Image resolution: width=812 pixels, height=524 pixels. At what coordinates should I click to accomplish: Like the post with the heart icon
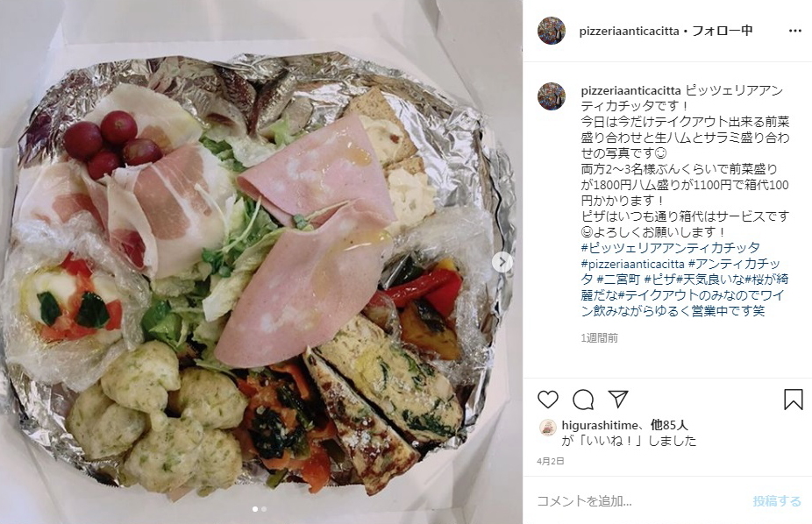tap(548, 400)
